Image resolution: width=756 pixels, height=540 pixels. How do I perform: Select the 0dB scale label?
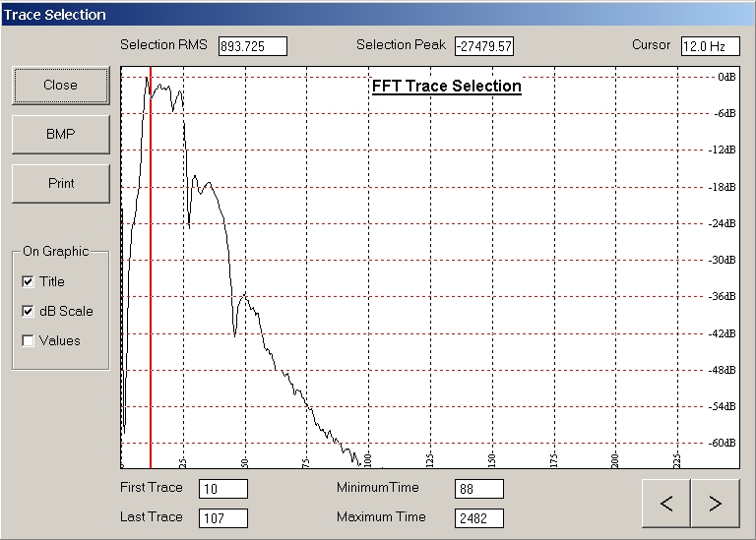726,77
